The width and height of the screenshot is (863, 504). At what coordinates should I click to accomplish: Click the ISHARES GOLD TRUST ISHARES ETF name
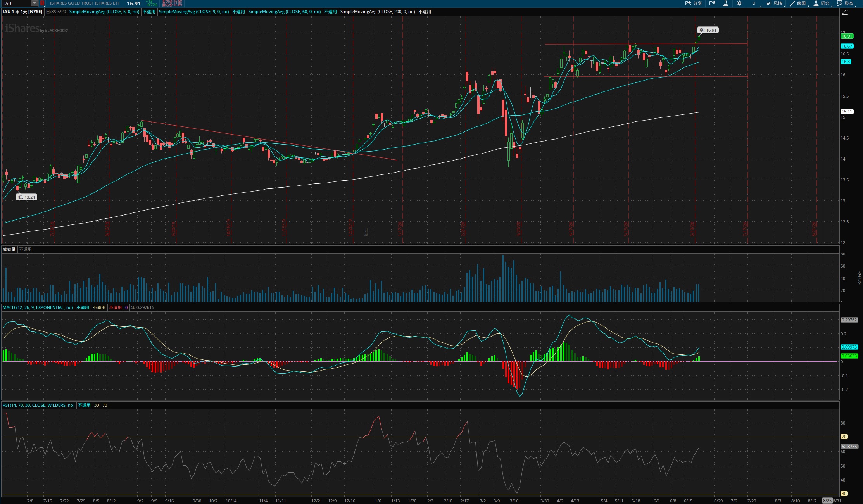[85, 3]
